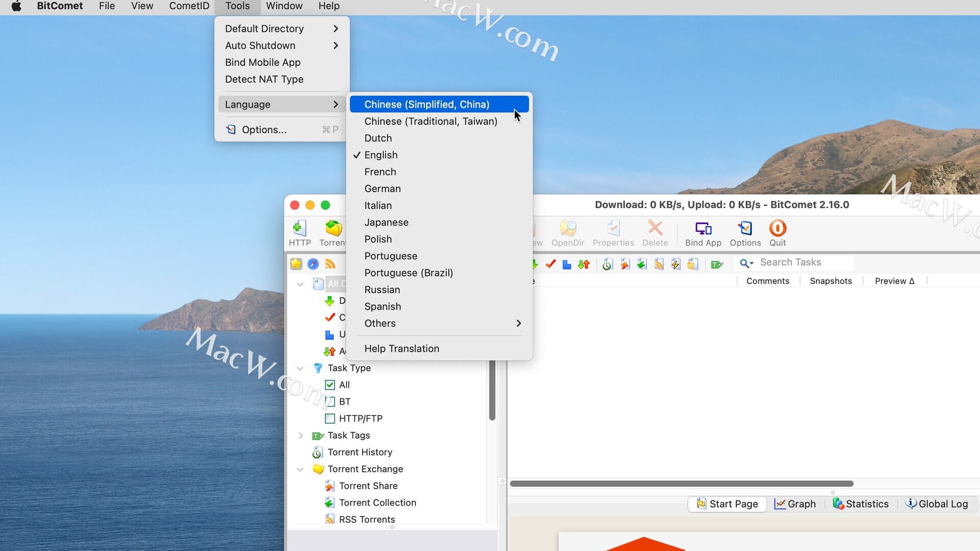Viewport: 980px width, 551px height.
Task: Click Bind Mobile App menu item
Action: tap(282, 62)
